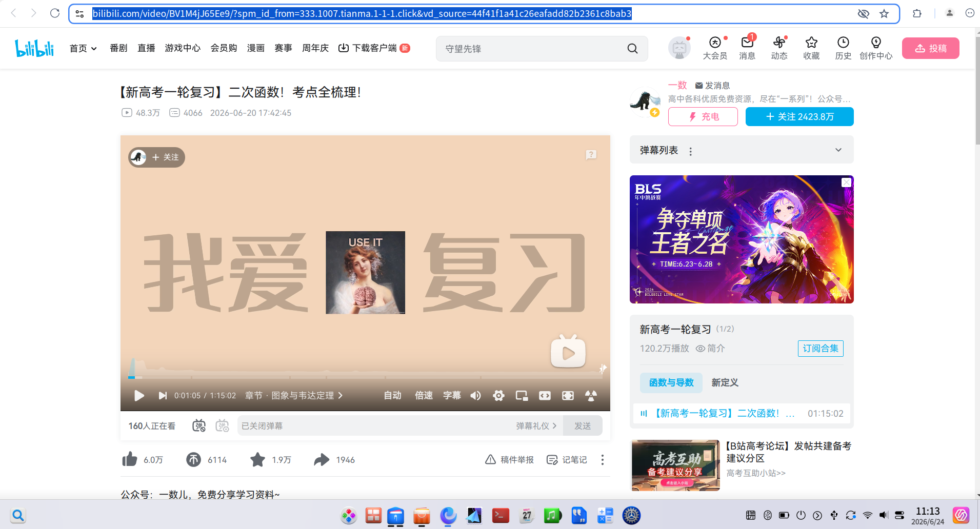Enable picture-in-picture mode icon
This screenshot has height=529, width=980.
522,396
